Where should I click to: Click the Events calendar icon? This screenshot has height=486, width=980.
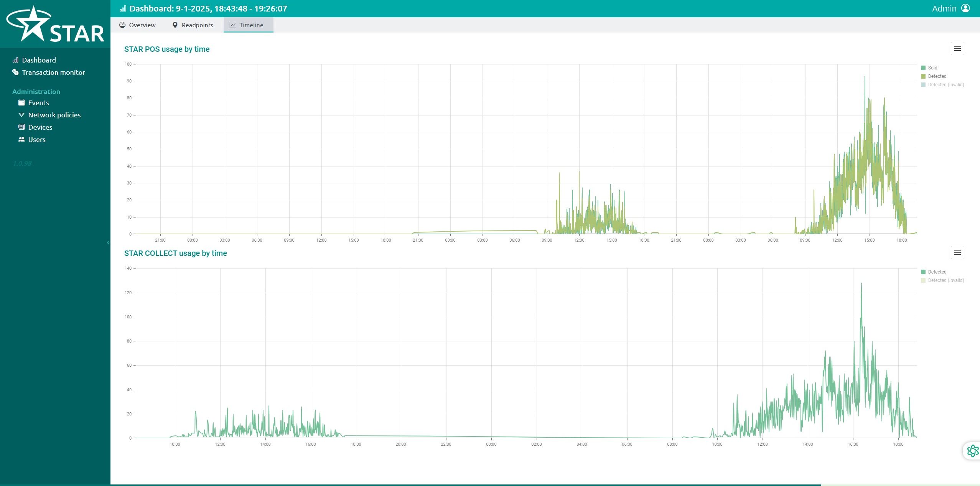pyautogui.click(x=21, y=102)
